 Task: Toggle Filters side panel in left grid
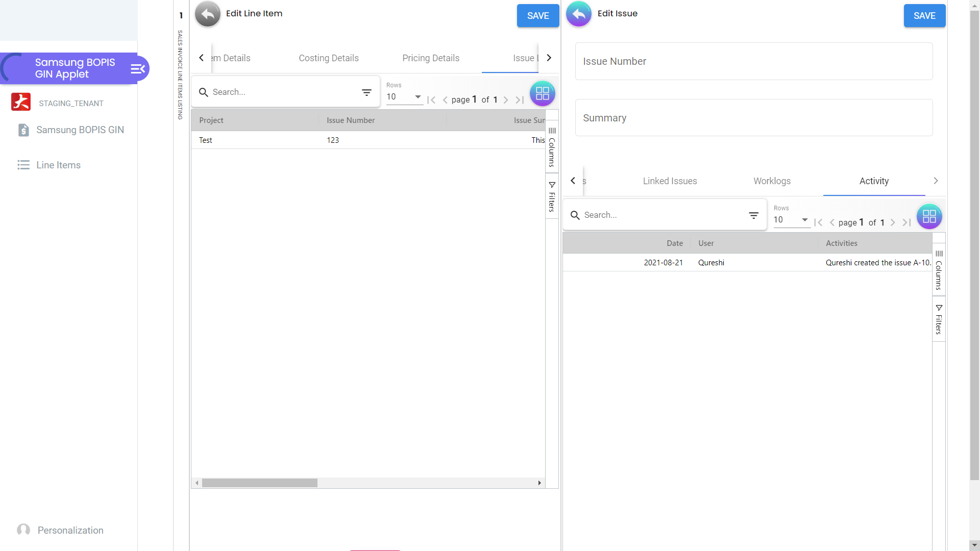click(x=552, y=196)
